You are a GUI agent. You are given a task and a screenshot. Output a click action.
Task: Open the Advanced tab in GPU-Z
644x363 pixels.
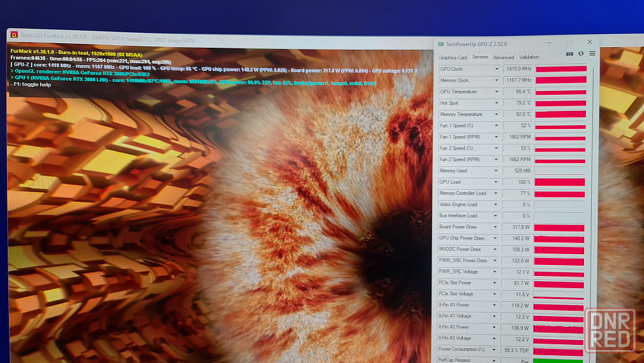[x=503, y=57]
